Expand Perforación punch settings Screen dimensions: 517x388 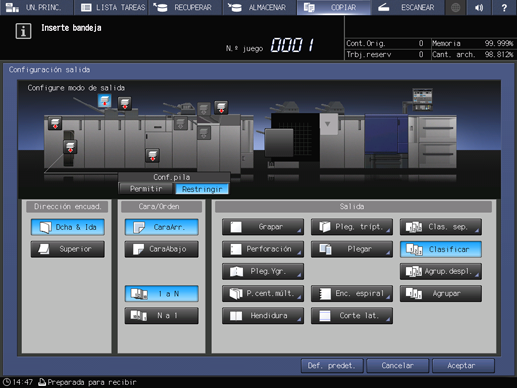point(263,249)
